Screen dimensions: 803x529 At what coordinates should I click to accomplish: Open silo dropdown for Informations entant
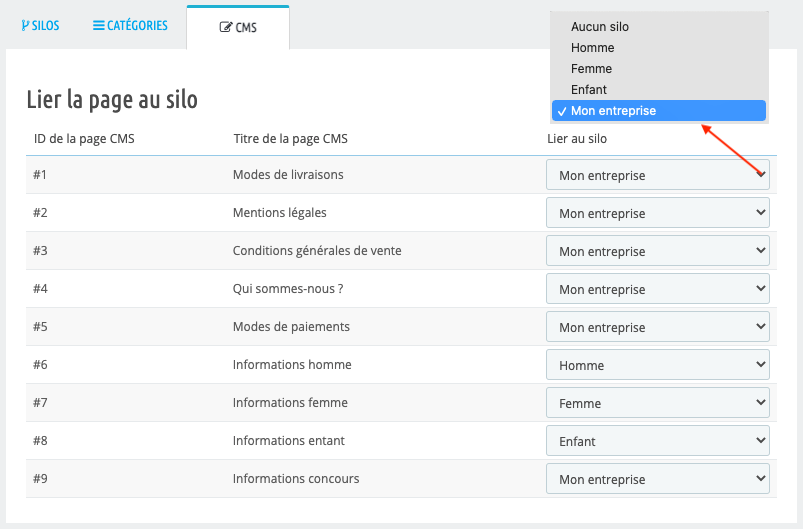click(658, 440)
